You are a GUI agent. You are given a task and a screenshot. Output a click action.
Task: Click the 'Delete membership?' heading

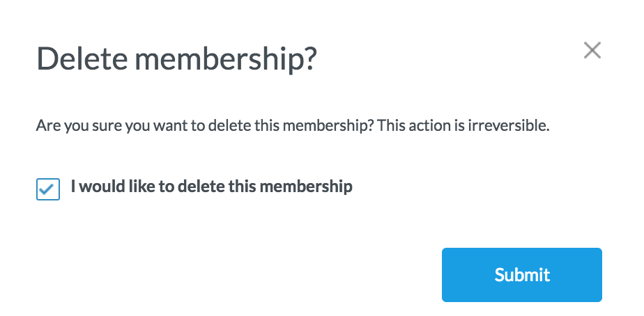click(x=176, y=60)
